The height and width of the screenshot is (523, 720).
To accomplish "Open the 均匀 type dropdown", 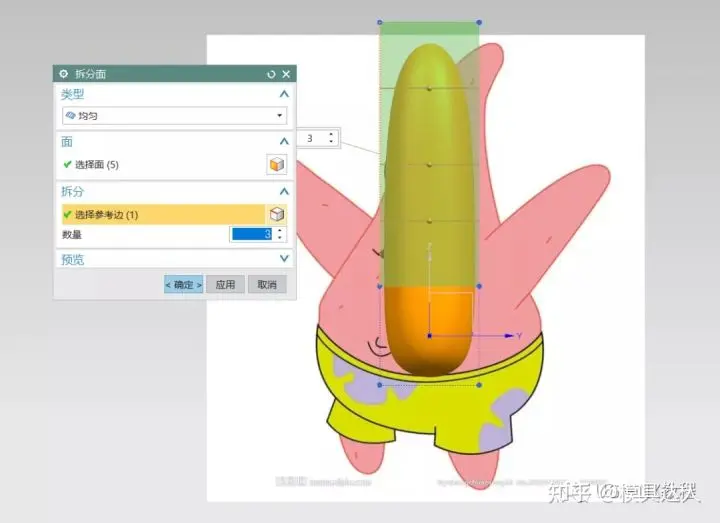I will coord(174,116).
